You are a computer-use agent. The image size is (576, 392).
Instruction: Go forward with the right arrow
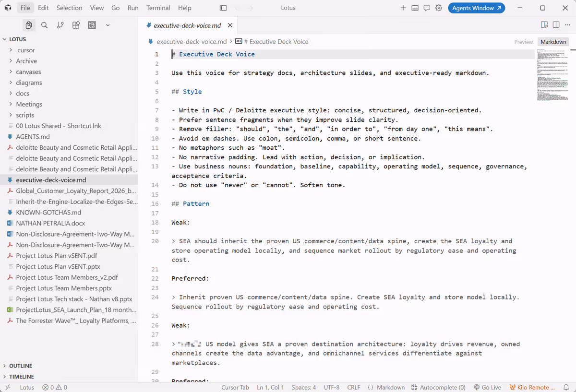pos(250,8)
